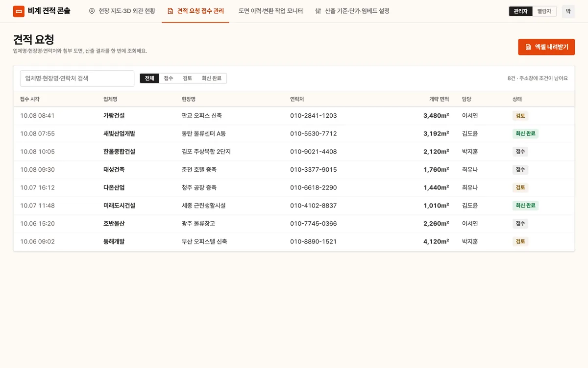
Task: Click site name 판교 오피스 신축
Action: click(x=202, y=116)
